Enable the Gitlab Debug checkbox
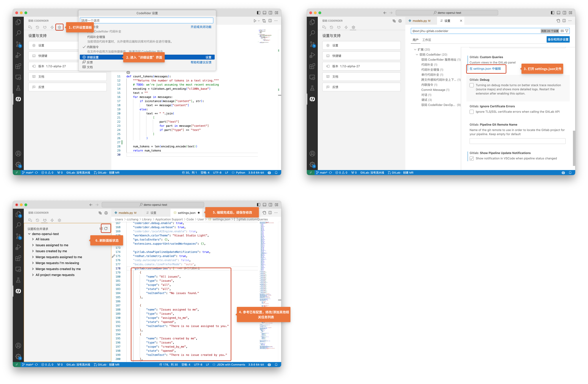 pyautogui.click(x=472, y=85)
